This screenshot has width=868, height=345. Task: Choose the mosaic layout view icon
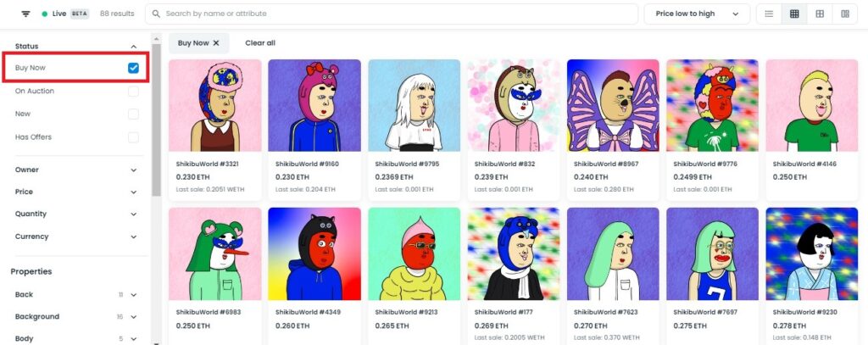[x=845, y=14]
